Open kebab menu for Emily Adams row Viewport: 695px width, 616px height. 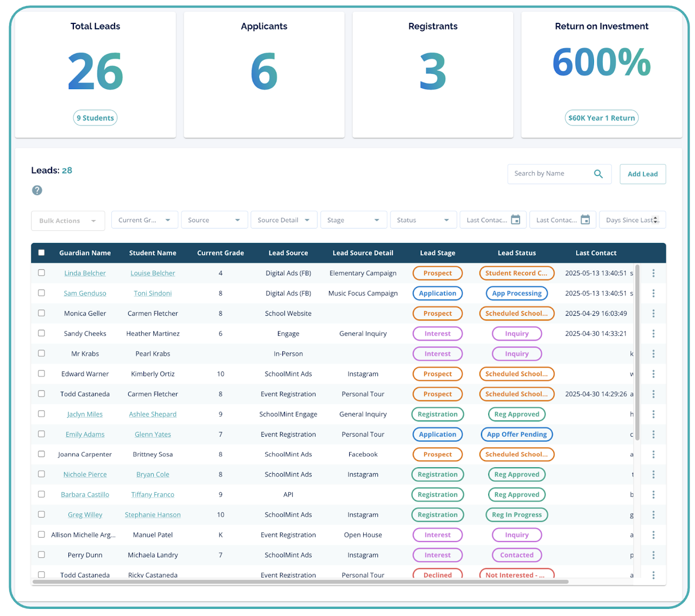(x=653, y=434)
